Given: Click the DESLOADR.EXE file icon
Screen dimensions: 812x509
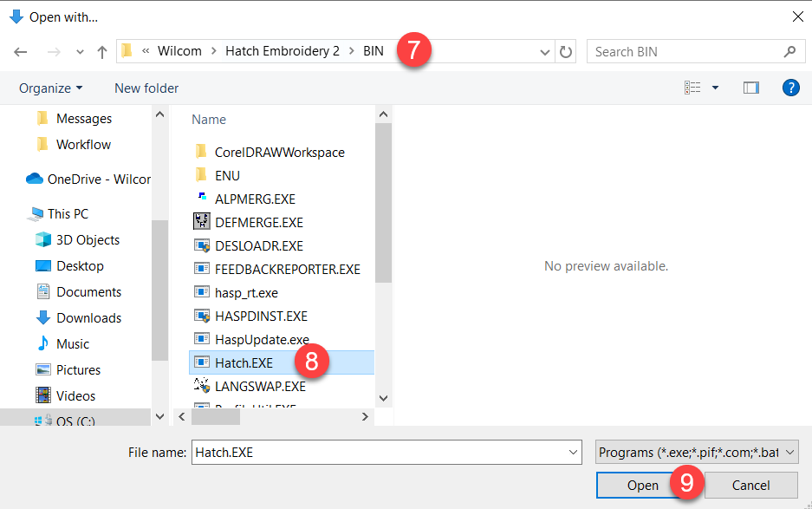Looking at the screenshot, I should click(x=201, y=245).
